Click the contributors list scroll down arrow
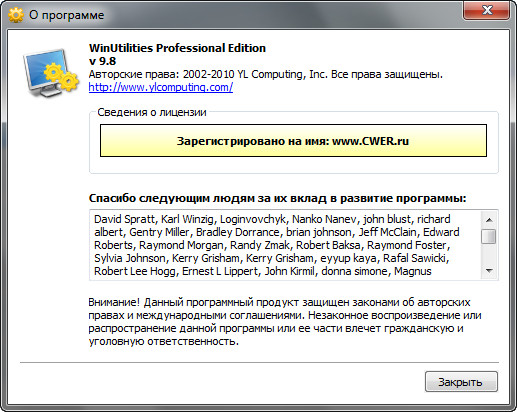This screenshot has height=412, width=517. point(489,271)
